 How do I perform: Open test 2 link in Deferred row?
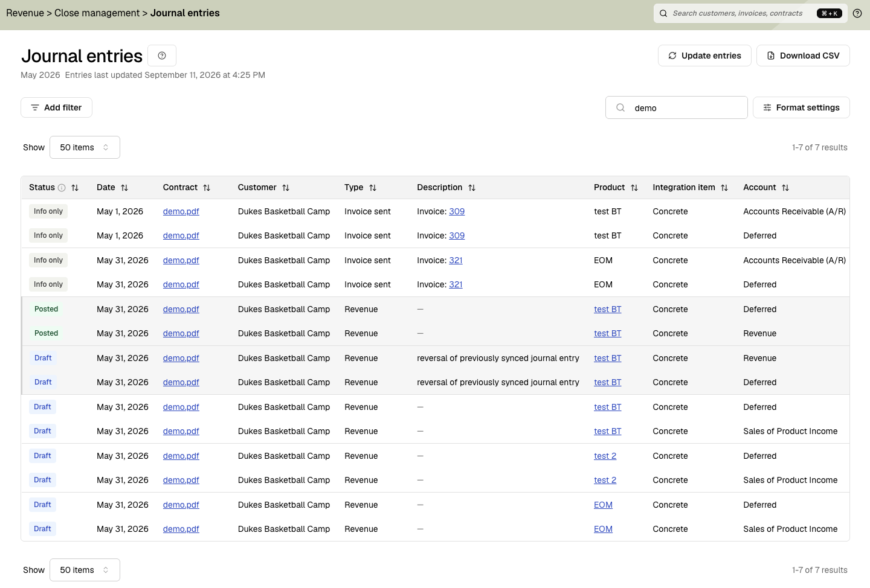tap(605, 456)
